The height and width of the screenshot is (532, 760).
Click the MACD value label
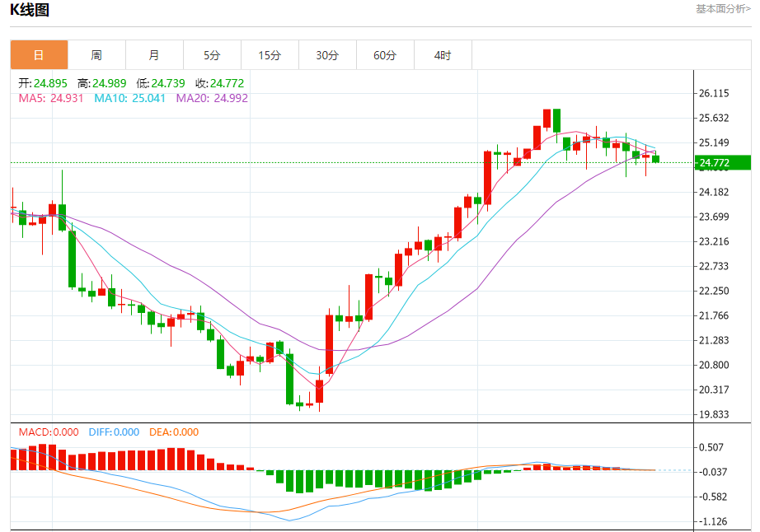point(49,432)
